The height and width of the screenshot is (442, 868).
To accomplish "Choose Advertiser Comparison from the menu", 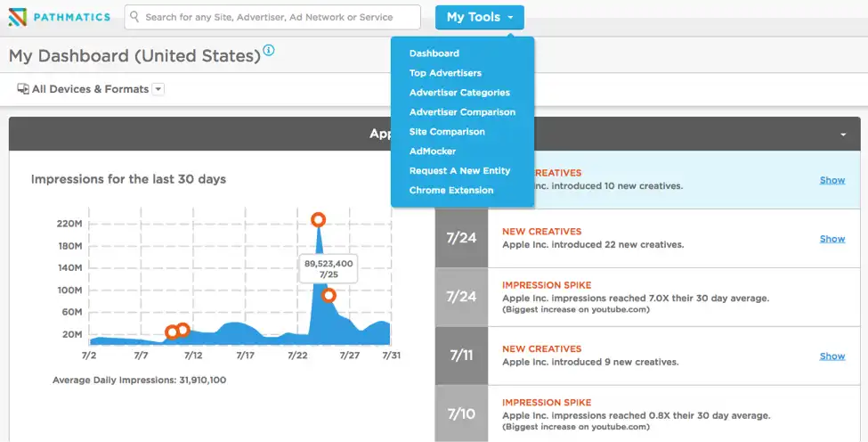I will pyautogui.click(x=462, y=112).
